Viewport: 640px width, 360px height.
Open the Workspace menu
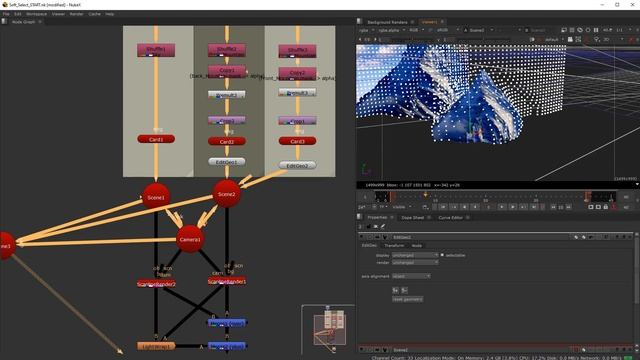(36, 14)
